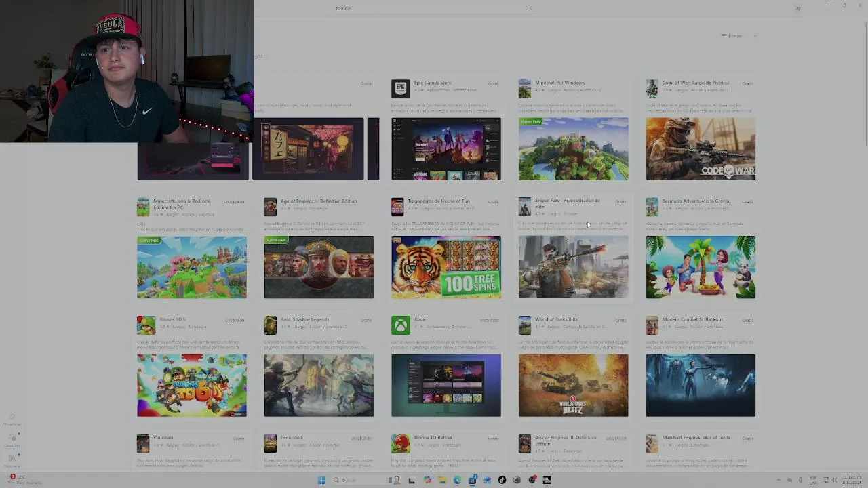Viewport: 868px width, 488px height.
Task: Select the Xbox app preview thumbnail
Action: 446,386
